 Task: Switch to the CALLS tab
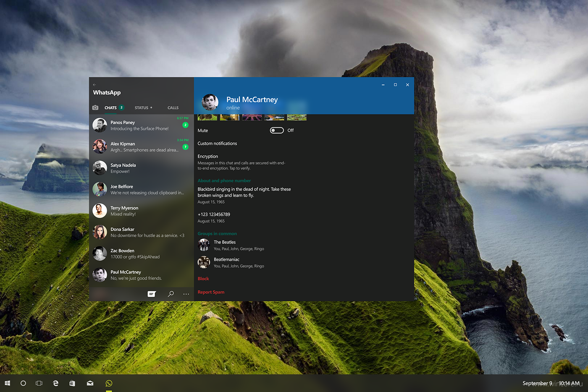click(x=173, y=108)
